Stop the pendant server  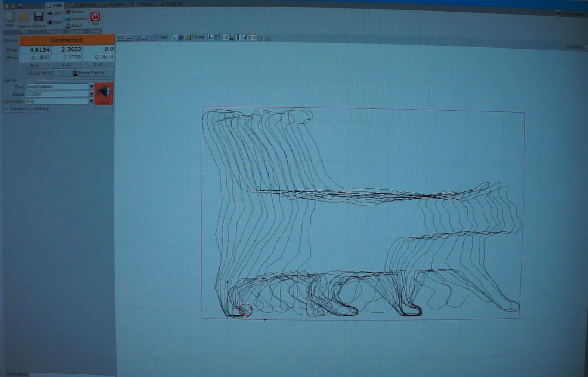55,22
